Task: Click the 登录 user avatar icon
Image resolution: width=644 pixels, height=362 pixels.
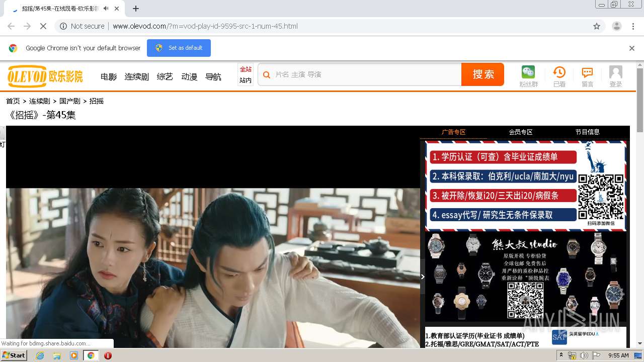Action: tap(616, 72)
